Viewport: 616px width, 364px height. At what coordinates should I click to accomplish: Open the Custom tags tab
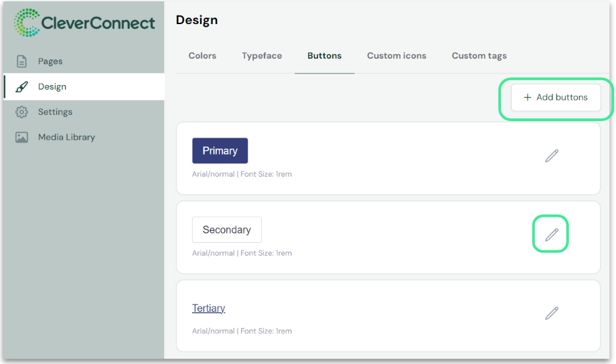click(x=479, y=56)
